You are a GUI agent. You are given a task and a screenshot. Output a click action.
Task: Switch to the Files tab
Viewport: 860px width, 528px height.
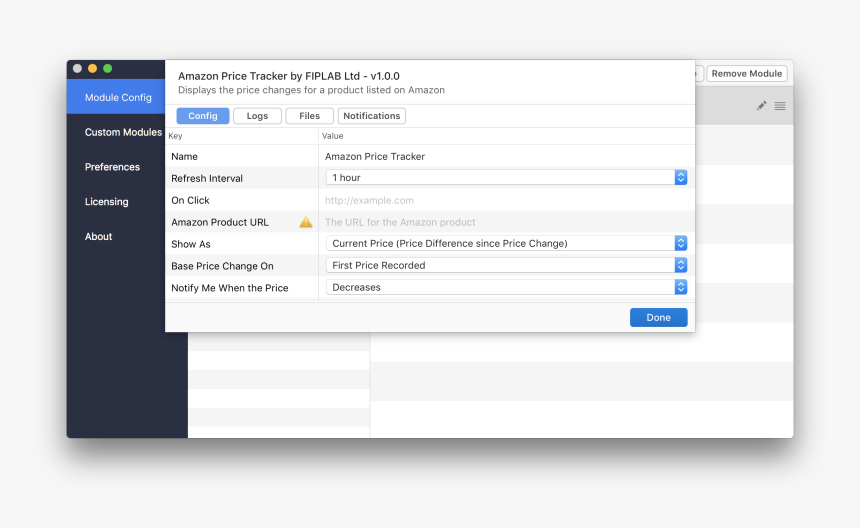point(309,116)
